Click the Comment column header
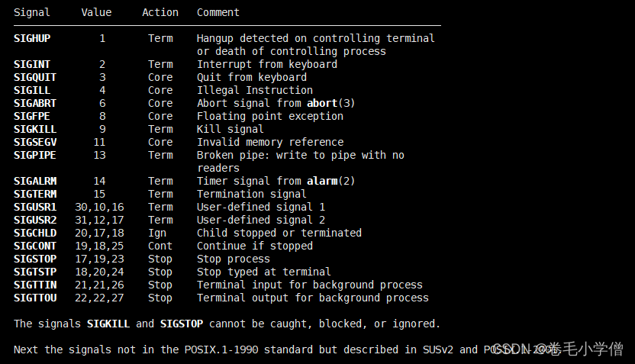This screenshot has height=364, width=635. 218,12
